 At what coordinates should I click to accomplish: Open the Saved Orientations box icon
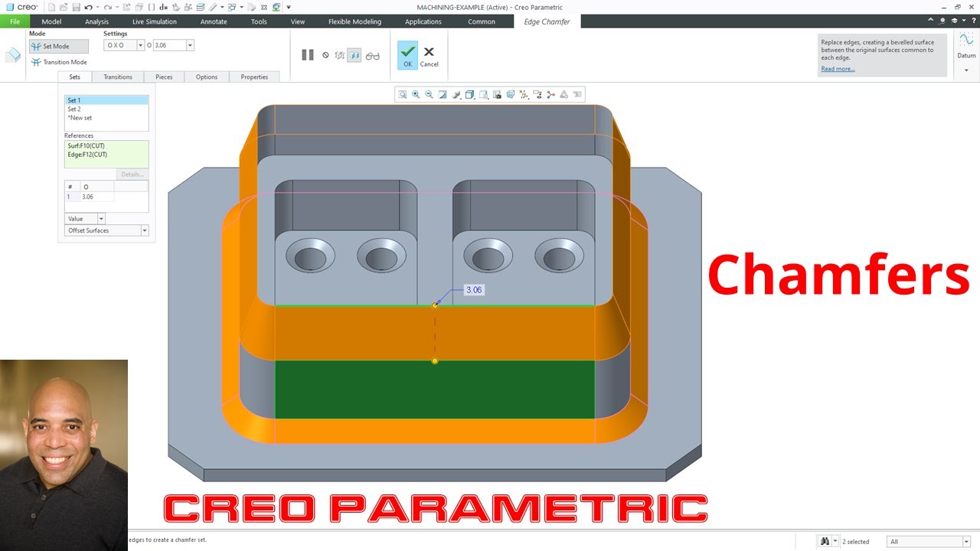[x=484, y=95]
